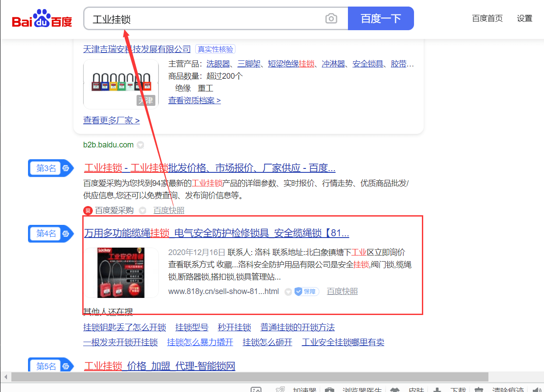544x392 pixels.
Task: Open the red cable padlock product thumbnail
Action: coord(121,273)
